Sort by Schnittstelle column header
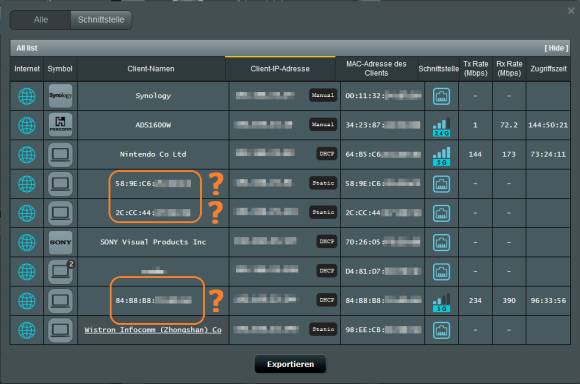The image size is (580, 384). [439, 69]
